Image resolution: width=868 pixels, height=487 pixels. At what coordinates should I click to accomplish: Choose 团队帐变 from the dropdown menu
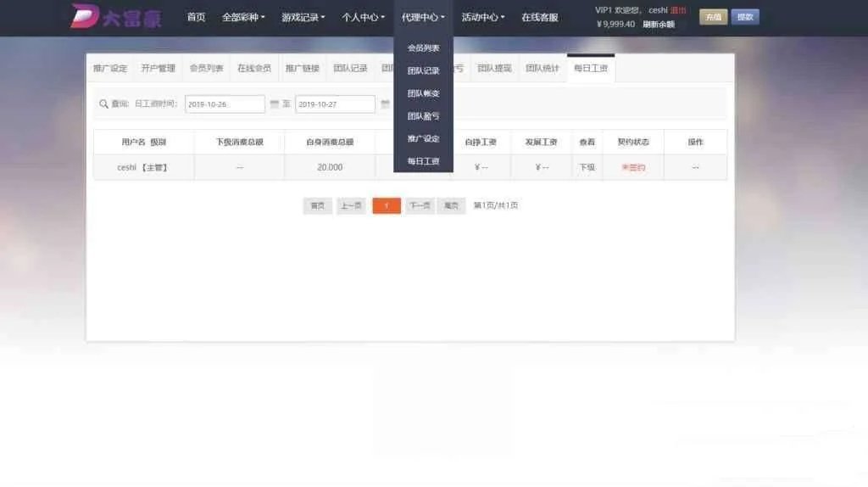tap(423, 93)
